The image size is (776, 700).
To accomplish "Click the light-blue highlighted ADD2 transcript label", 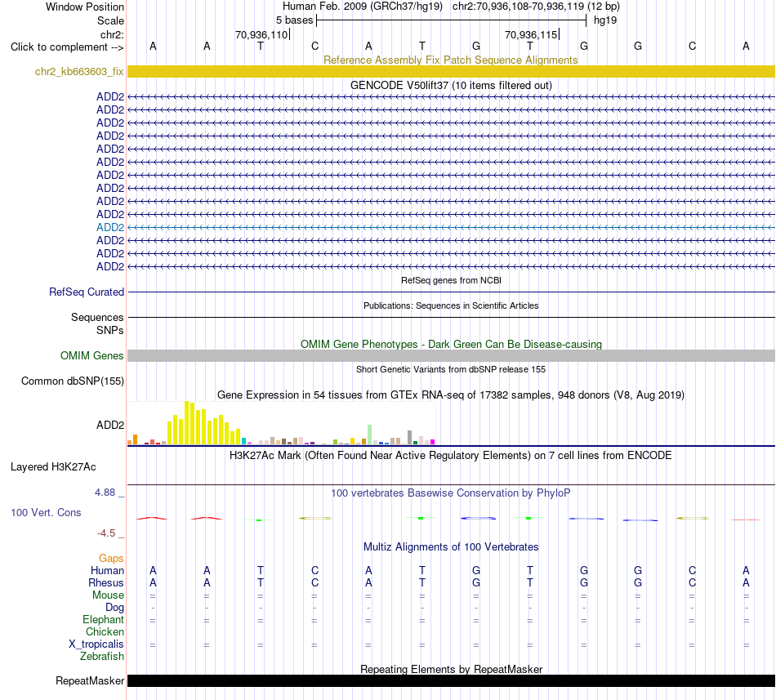I will click(x=110, y=227).
